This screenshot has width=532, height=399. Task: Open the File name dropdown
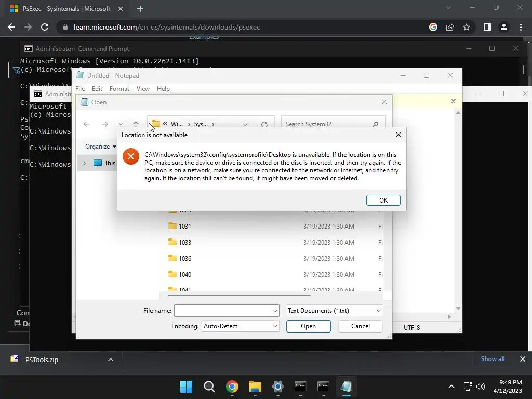tap(274, 311)
